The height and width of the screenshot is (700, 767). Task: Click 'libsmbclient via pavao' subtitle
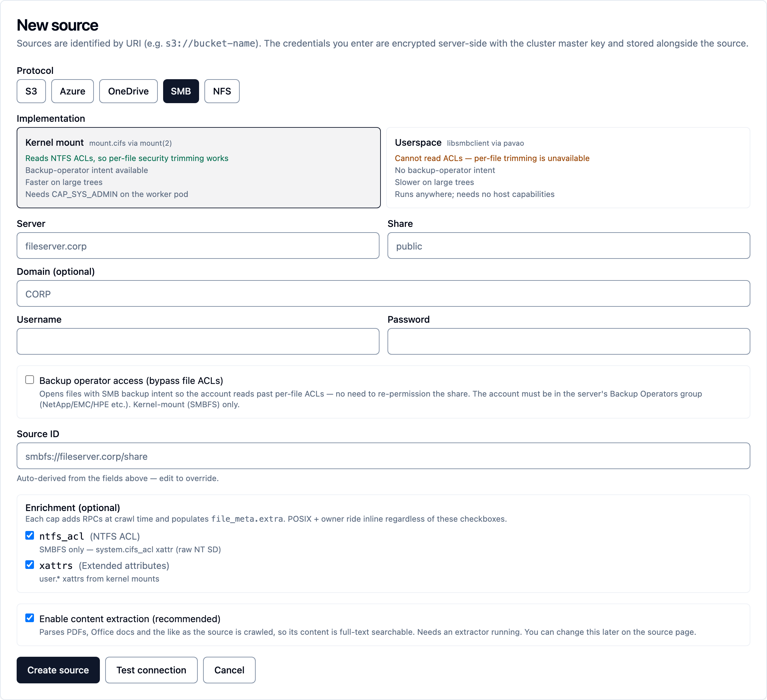485,143
